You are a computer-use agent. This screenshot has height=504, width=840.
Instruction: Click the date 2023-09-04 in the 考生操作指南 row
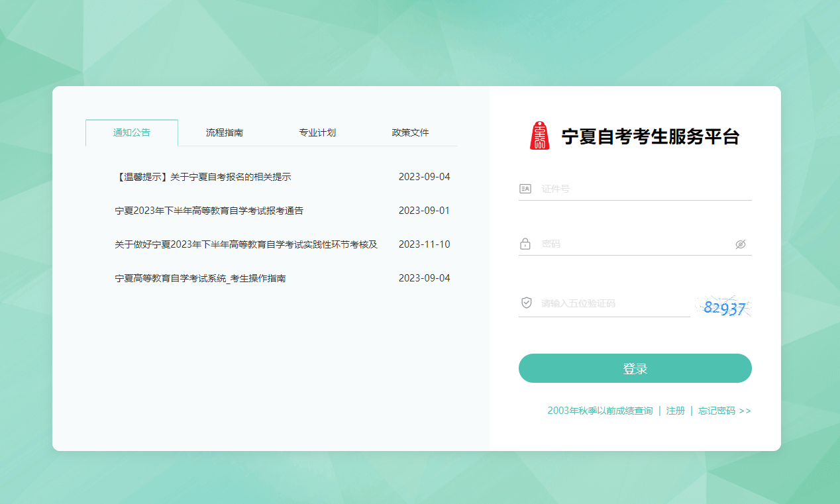coord(424,278)
